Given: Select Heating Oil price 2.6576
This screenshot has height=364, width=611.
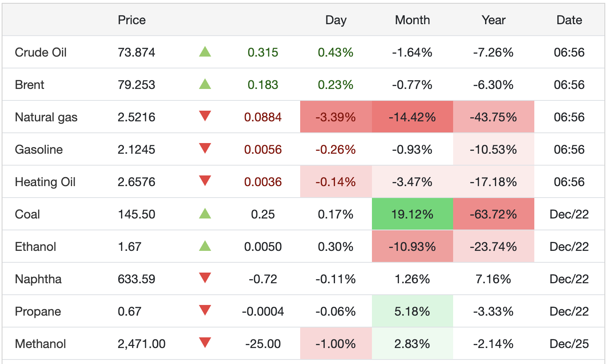Looking at the screenshot, I should [137, 182].
